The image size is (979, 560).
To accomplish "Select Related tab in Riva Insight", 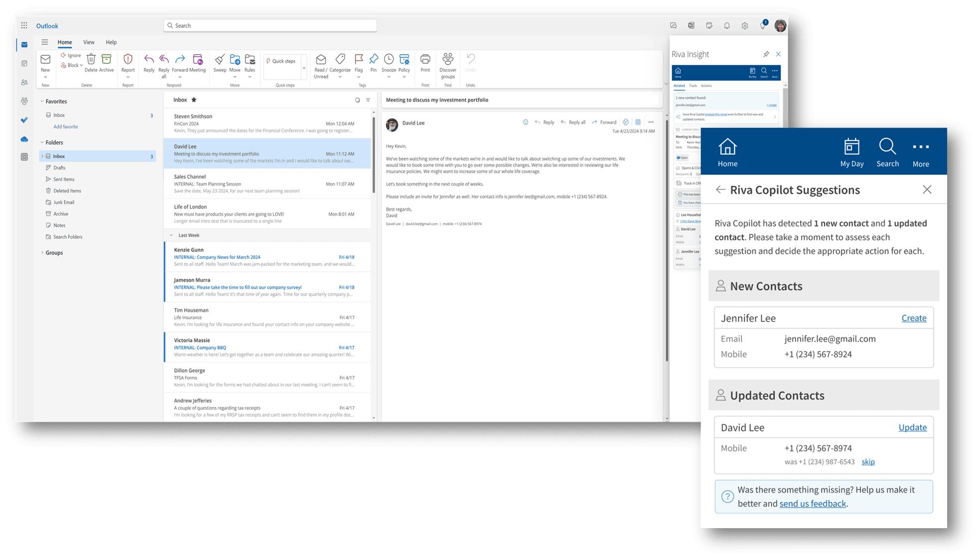I will [x=679, y=86].
